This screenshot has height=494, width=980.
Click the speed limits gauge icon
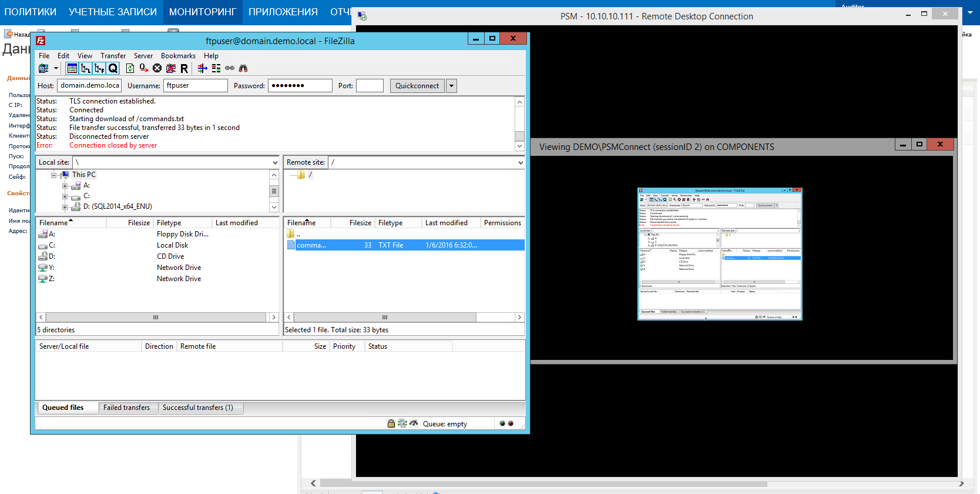pos(414,423)
